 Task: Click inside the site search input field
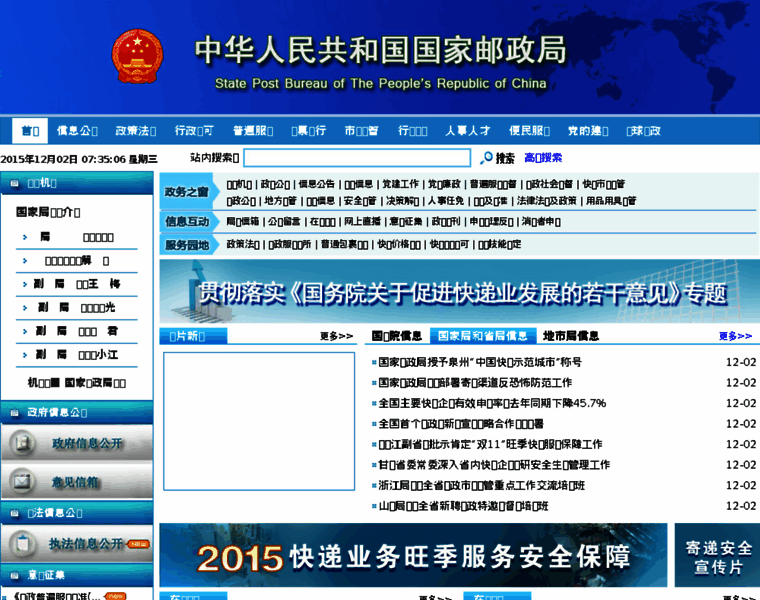tap(357, 158)
